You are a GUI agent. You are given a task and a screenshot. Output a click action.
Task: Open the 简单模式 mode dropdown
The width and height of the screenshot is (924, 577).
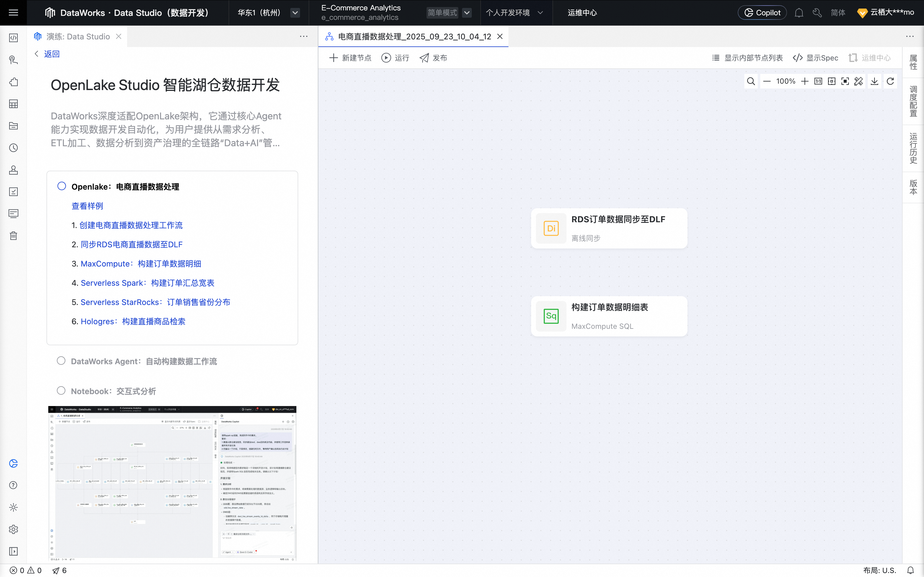467,13
